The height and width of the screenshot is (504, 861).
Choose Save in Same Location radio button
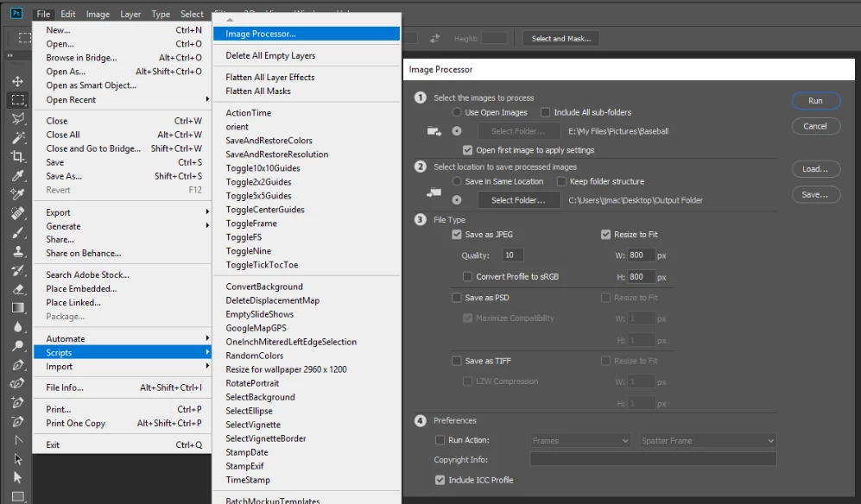[457, 181]
